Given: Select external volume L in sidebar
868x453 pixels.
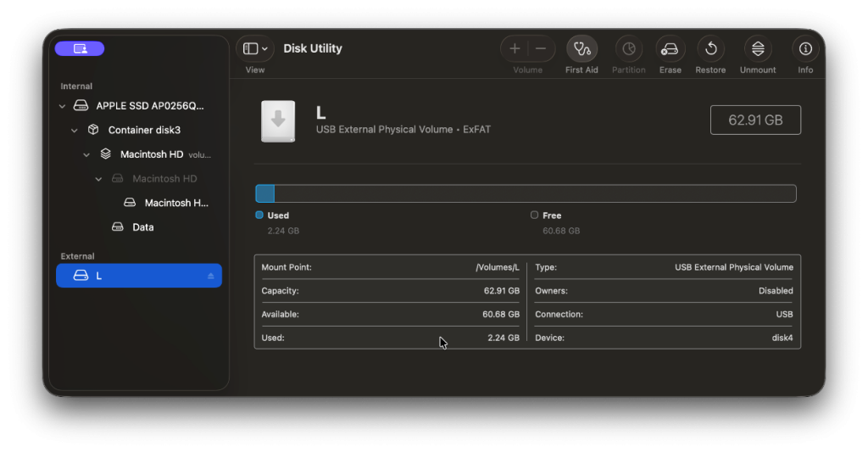Looking at the screenshot, I should coord(139,275).
